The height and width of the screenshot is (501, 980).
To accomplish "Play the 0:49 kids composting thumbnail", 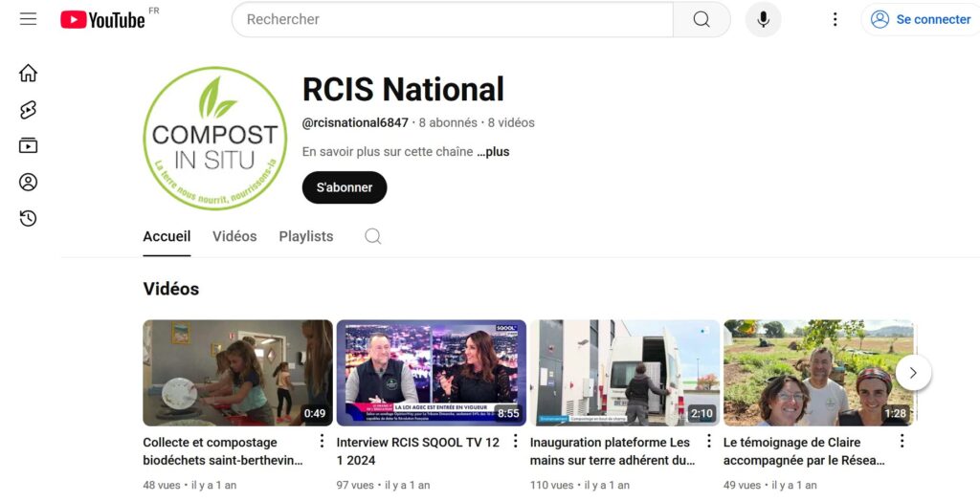I will click(x=237, y=373).
